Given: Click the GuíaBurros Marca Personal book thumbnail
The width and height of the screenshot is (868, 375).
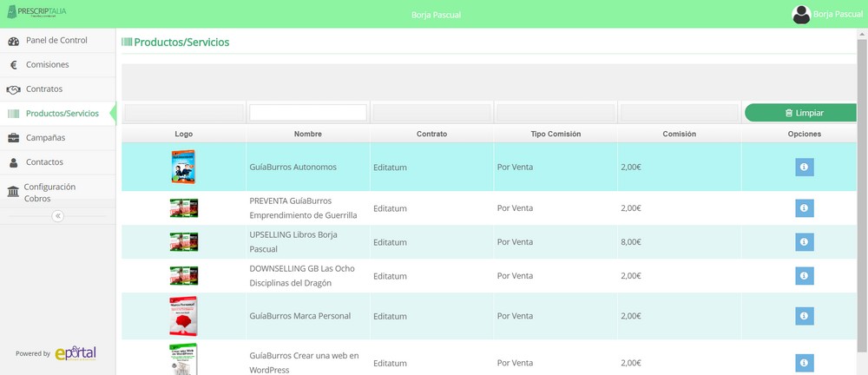Looking at the screenshot, I should 183,316.
